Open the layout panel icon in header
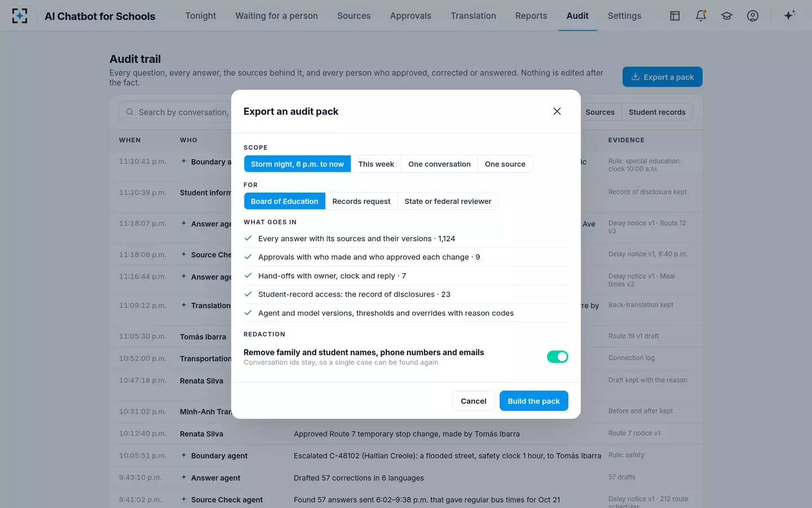Viewport: 812px width, 508px height. (x=675, y=16)
